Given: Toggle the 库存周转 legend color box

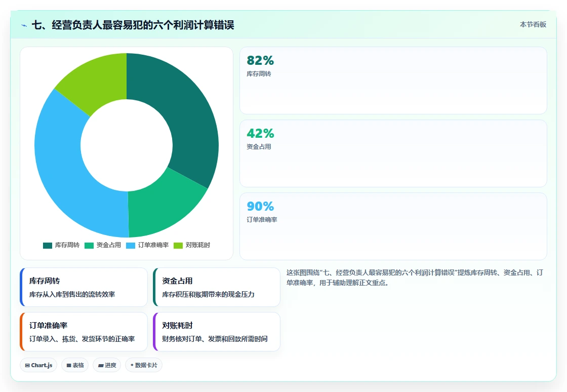Looking at the screenshot, I should pos(48,246).
